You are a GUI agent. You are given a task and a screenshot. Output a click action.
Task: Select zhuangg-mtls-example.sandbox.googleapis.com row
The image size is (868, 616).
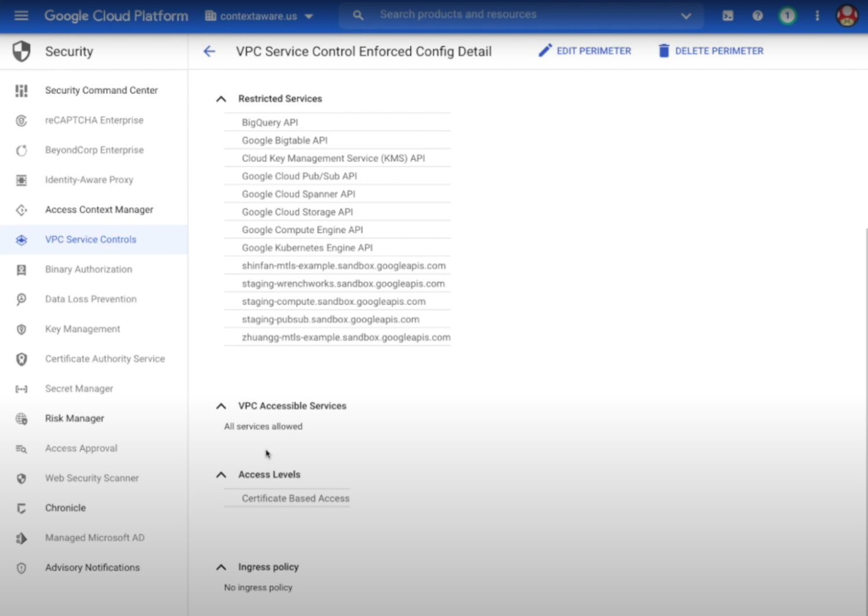coord(337,338)
